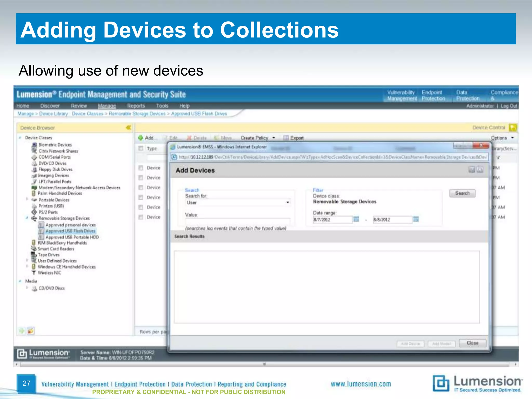The width and height of the screenshot is (532, 399).
Task: Click the Imaging Devices icon
Action: tap(34, 176)
